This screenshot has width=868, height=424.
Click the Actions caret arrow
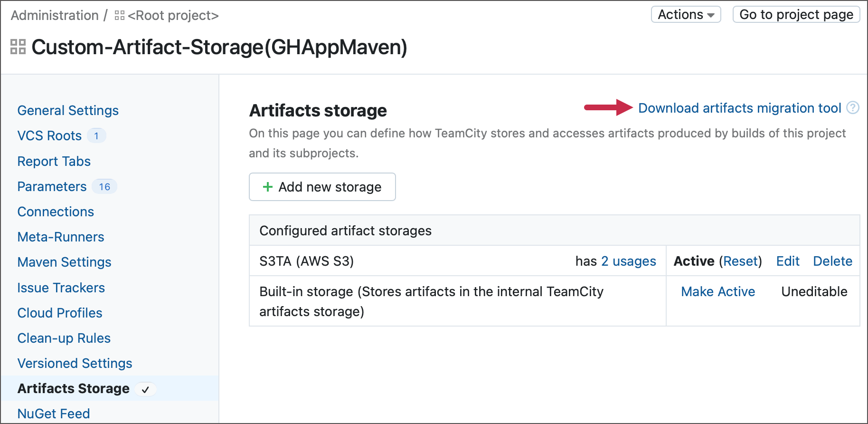[x=711, y=15]
